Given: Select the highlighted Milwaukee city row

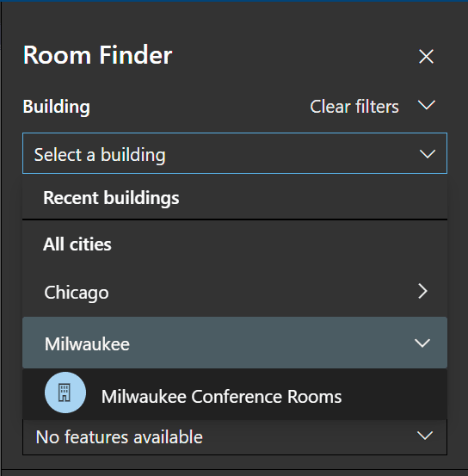Looking at the screenshot, I should [x=235, y=343].
